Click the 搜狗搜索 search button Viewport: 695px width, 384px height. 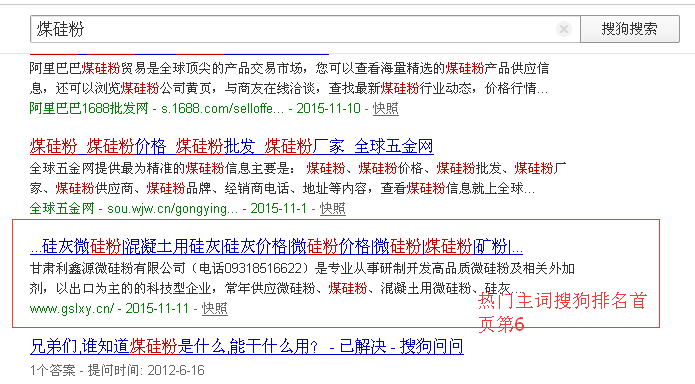point(629,29)
